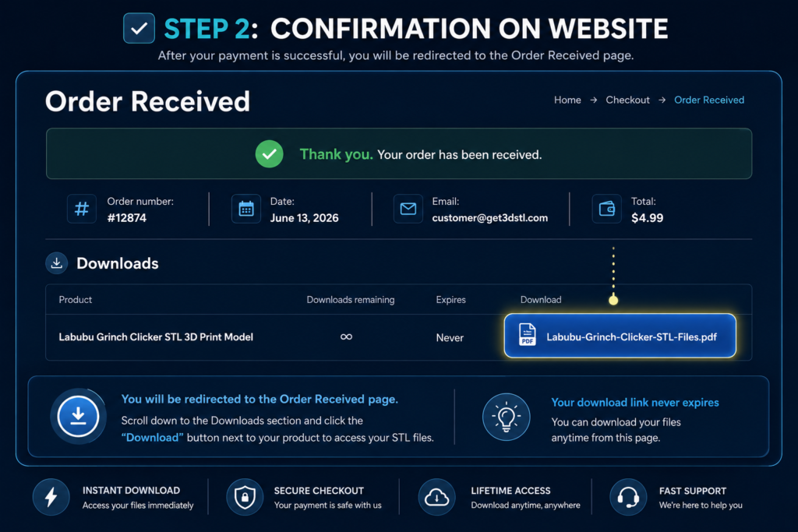Click the lightning bolt Instant Download icon
798x532 pixels.
(x=51, y=497)
